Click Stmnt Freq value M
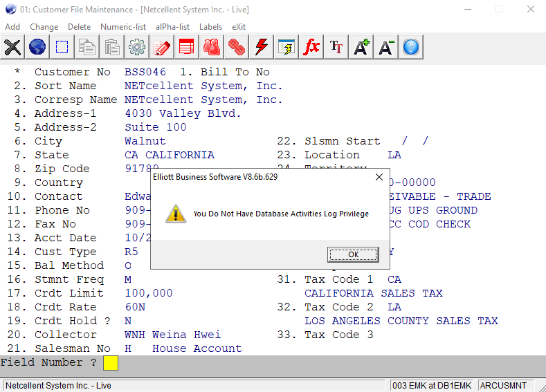 coord(128,279)
